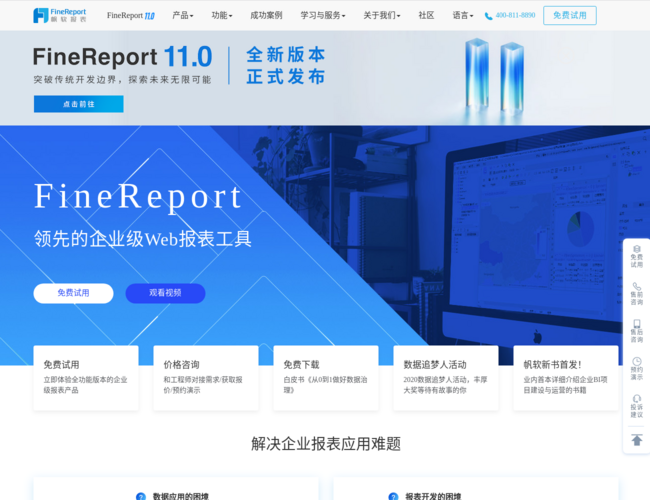Click the sidebar 投诉建议 headset icon
This screenshot has width=650, height=500.
[637, 398]
